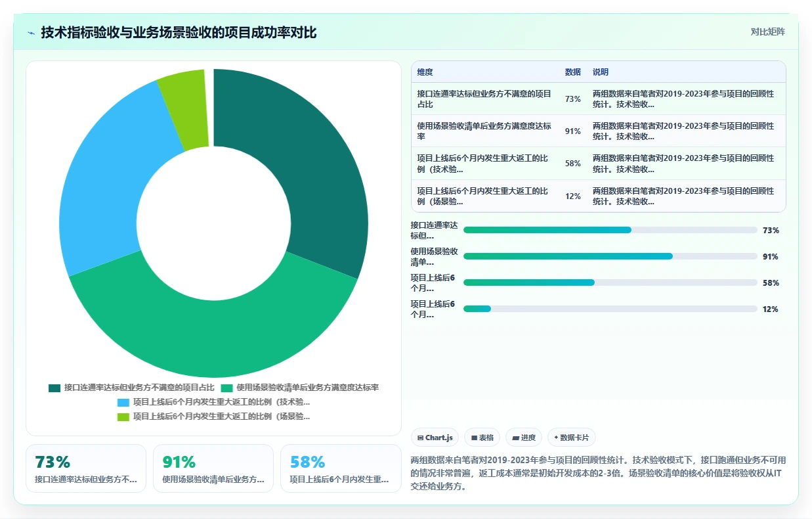Click legend text 使用场景验收清单后业务方满意度达标率
This screenshot has width=812, height=519.
(307, 388)
